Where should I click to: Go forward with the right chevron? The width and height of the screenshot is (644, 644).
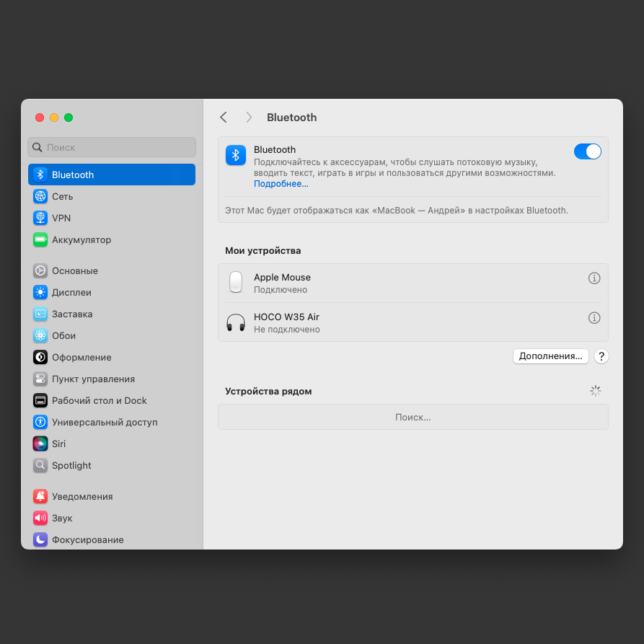249,118
